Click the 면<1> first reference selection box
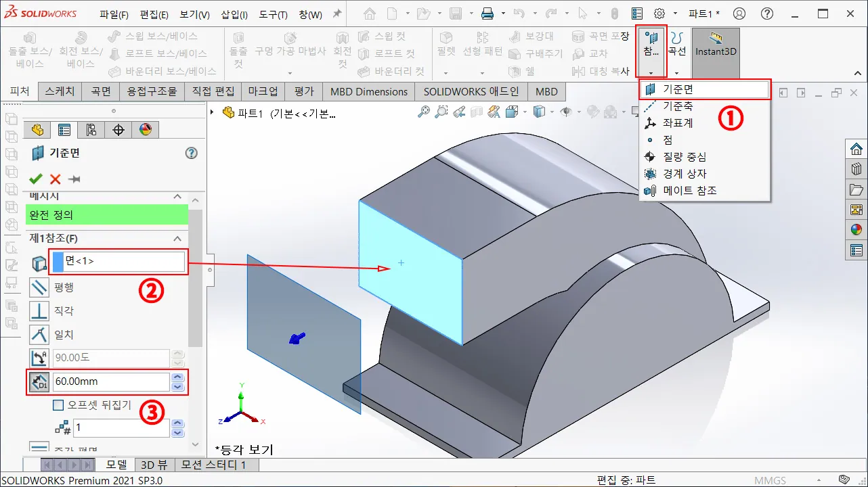The height and width of the screenshot is (487, 868). coord(118,261)
